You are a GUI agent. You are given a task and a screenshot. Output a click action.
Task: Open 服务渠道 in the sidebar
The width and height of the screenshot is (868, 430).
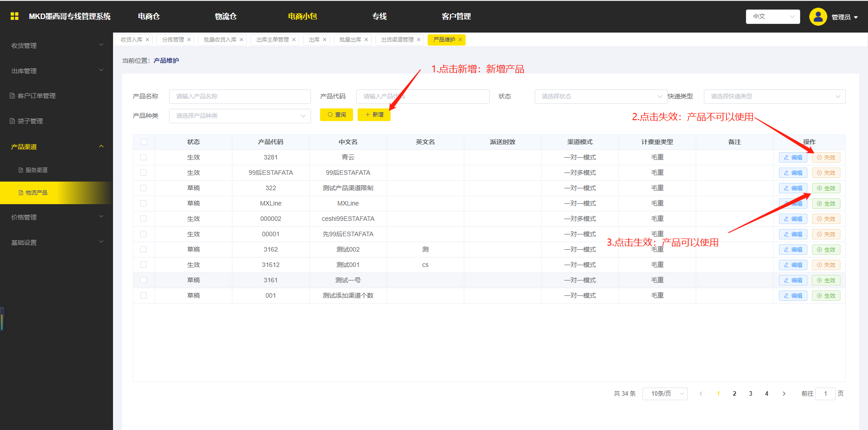pyautogui.click(x=36, y=170)
